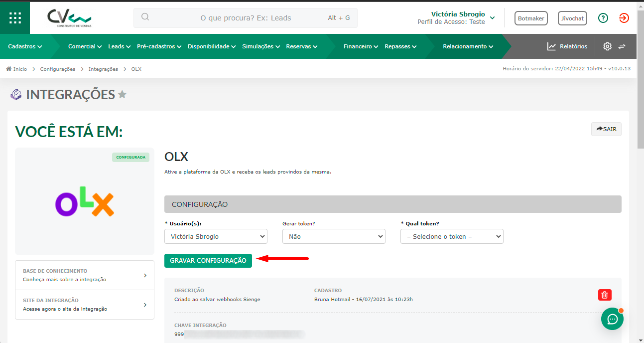Open the Reservas menu
The image size is (644, 343).
[302, 46]
